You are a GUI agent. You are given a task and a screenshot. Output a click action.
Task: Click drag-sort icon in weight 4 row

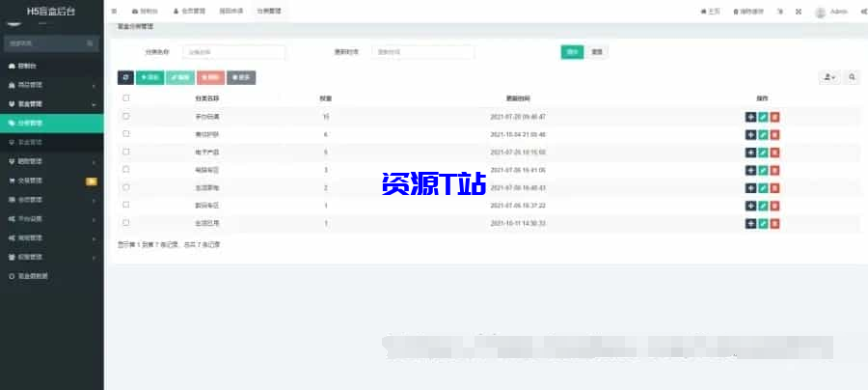coord(750,134)
